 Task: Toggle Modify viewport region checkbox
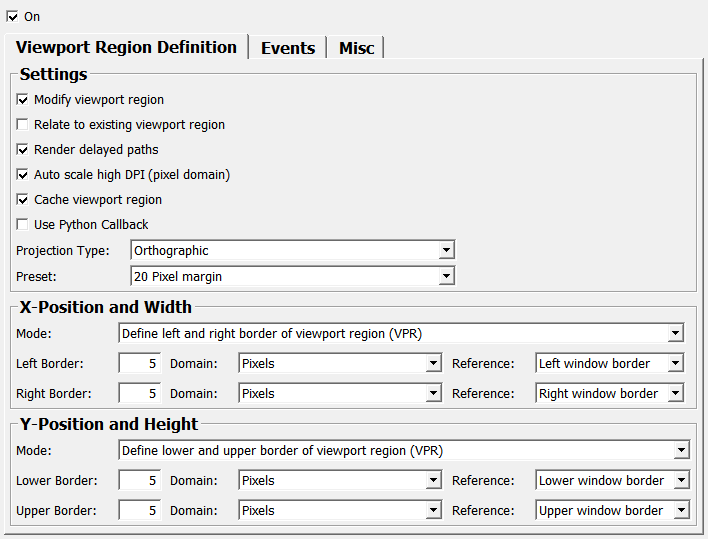pos(23,100)
